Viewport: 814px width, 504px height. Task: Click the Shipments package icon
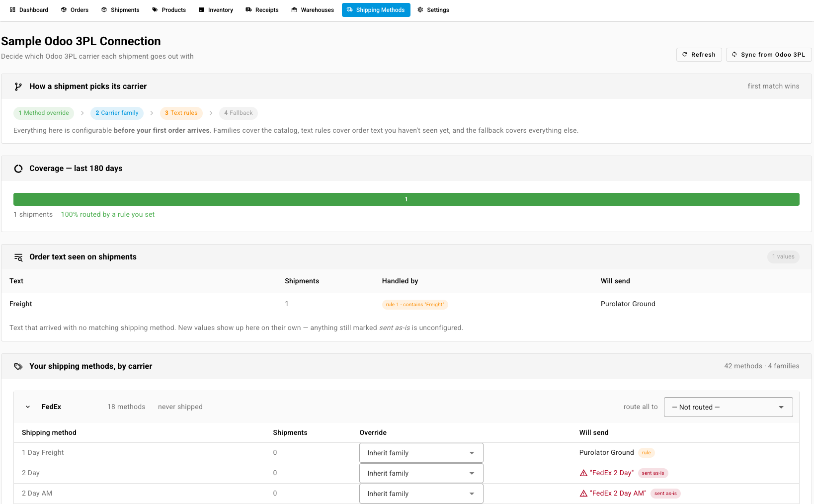coord(104,10)
